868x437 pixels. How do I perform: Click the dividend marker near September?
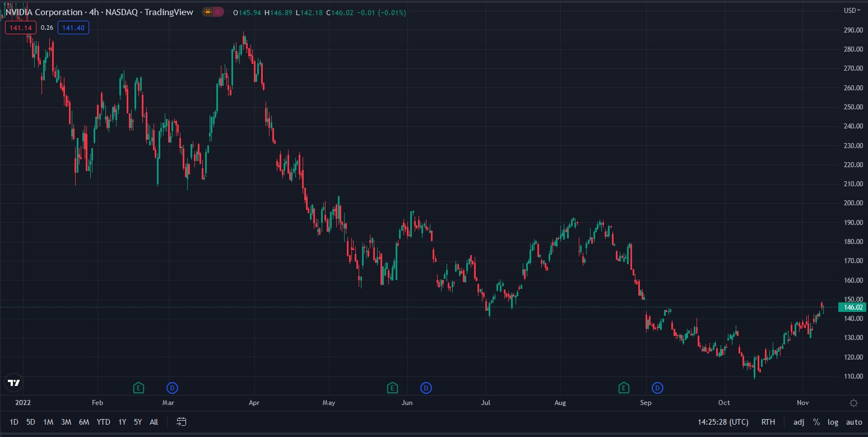[x=657, y=388]
